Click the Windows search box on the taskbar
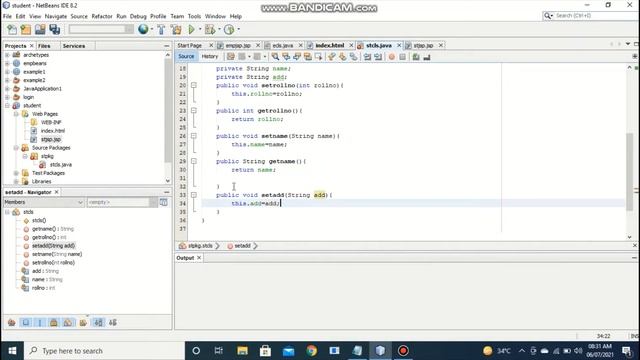The image size is (640, 360). [x=104, y=351]
